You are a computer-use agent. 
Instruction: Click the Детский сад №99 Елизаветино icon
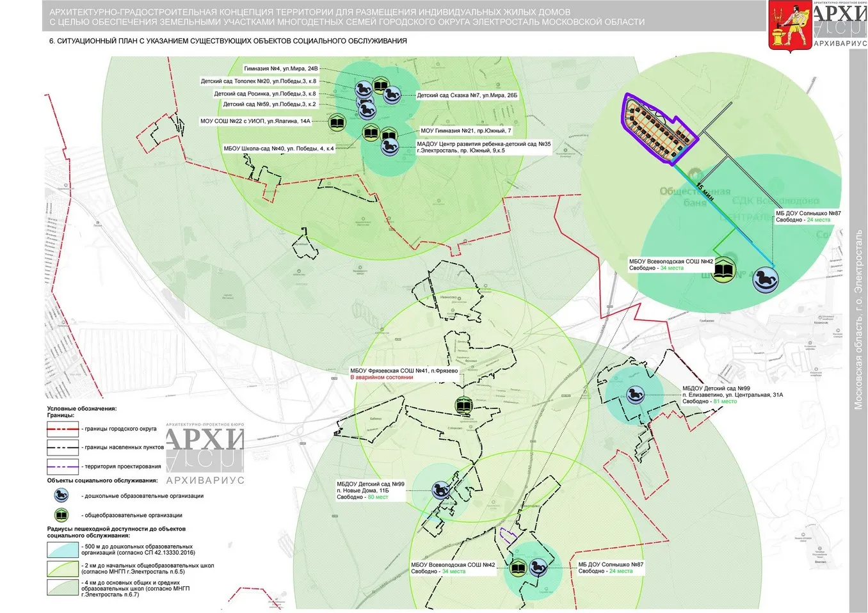(x=635, y=394)
